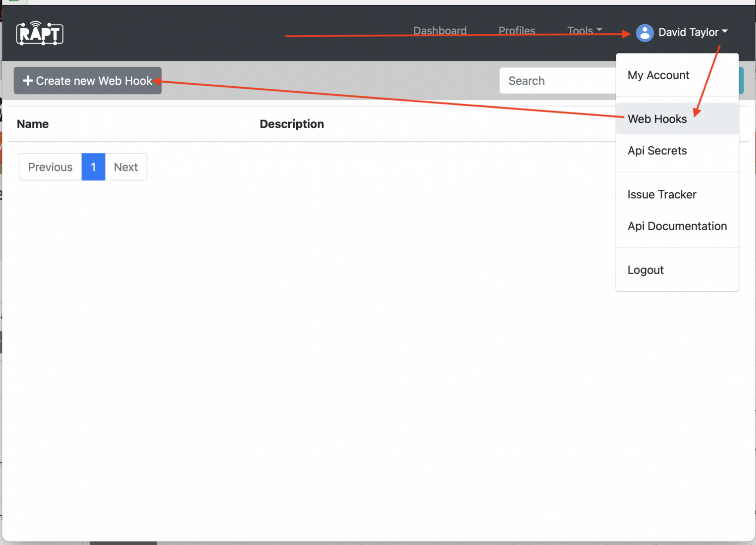This screenshot has height=545, width=756.
Task: Click the RAPT logo in the header
Action: click(40, 33)
